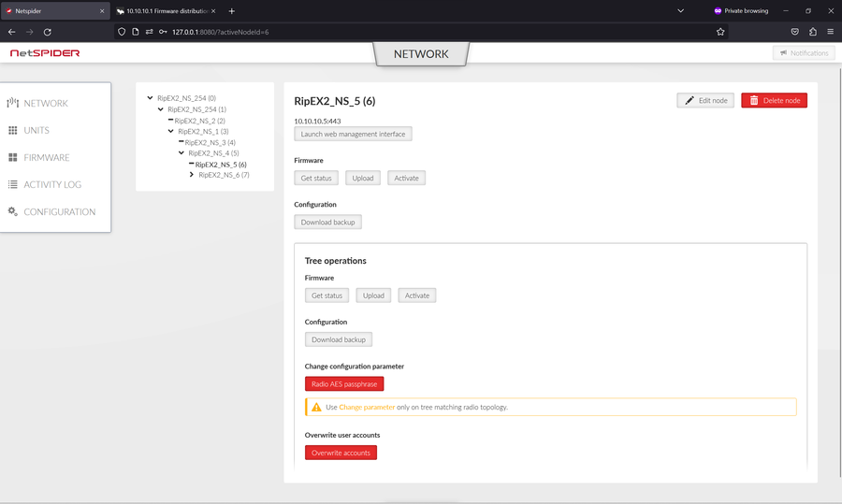Click the red Delete node button
The width and height of the screenshot is (842, 504).
[774, 100]
